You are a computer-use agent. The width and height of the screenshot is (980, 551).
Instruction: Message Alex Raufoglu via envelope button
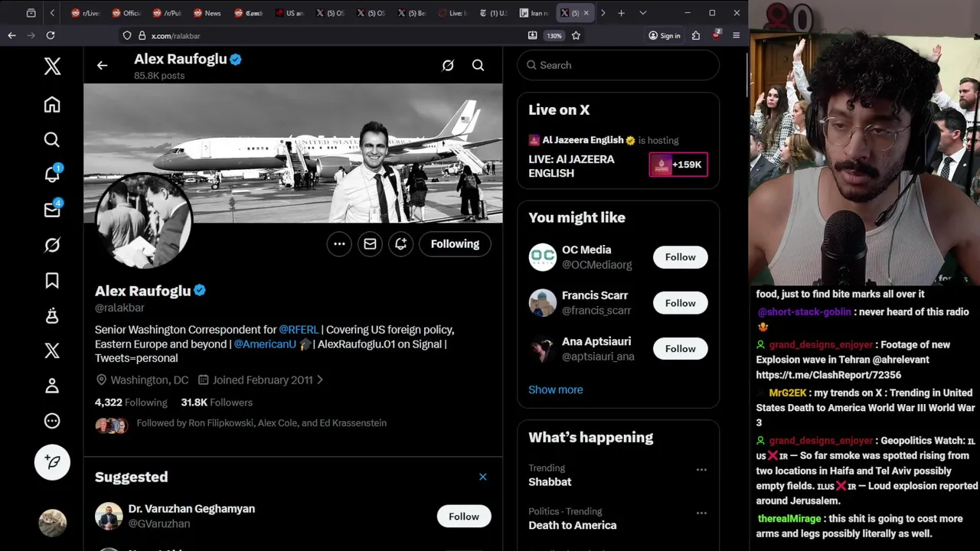(x=370, y=244)
